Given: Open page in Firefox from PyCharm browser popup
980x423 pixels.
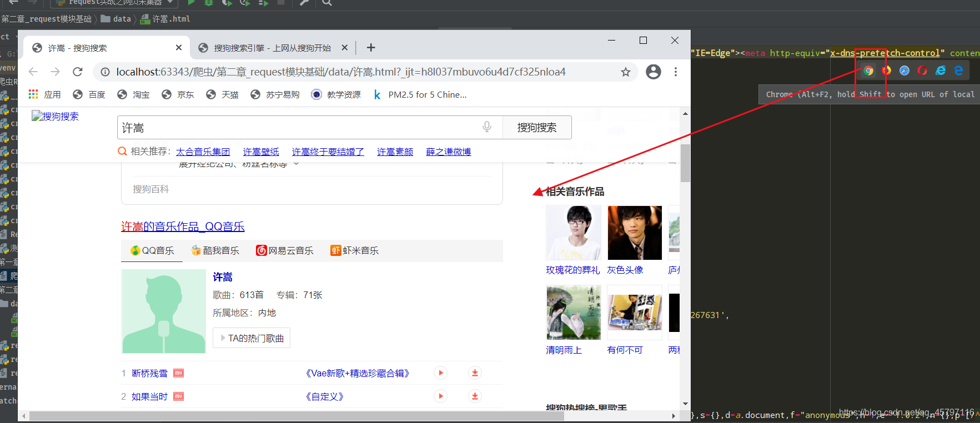Looking at the screenshot, I should coord(886,70).
